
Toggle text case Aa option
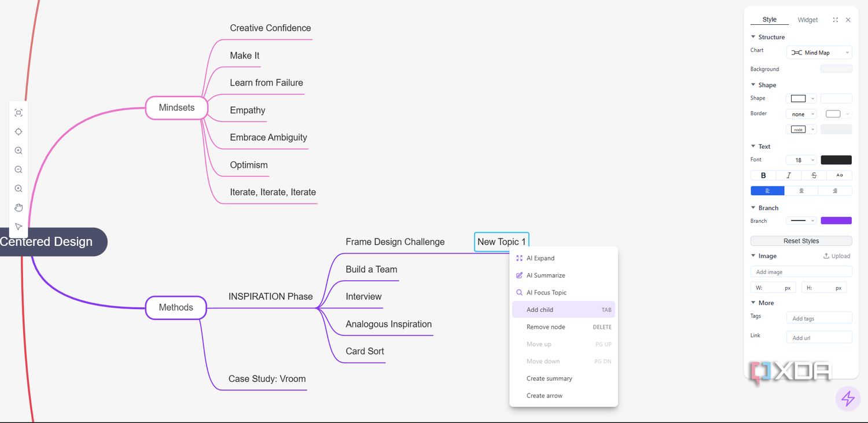pyautogui.click(x=840, y=175)
